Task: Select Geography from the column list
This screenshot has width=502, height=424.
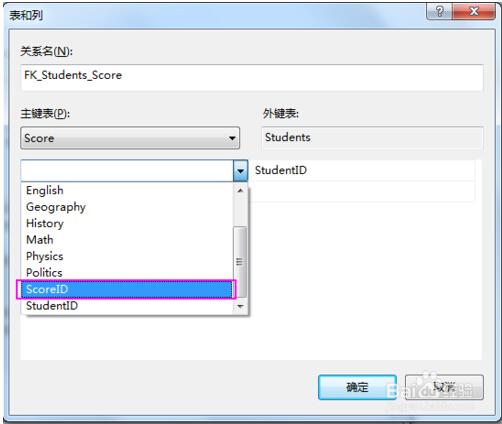Action: tap(127, 207)
